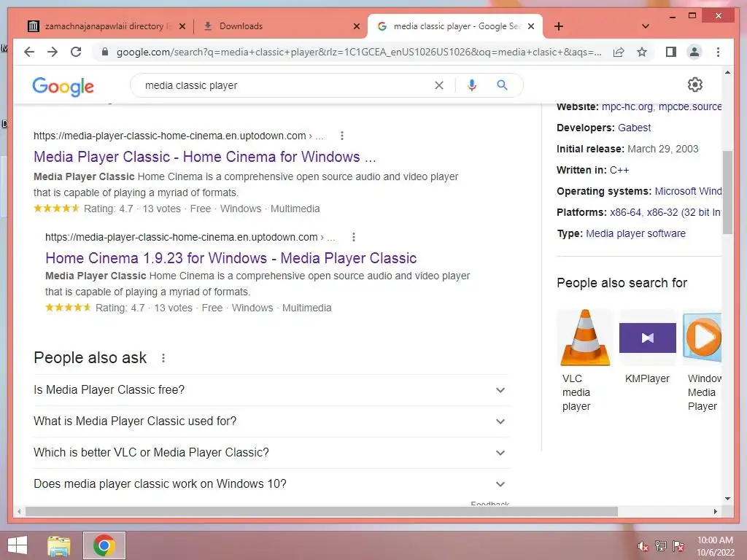Go forward in browser history
The height and width of the screenshot is (560, 747).
pos(53,52)
